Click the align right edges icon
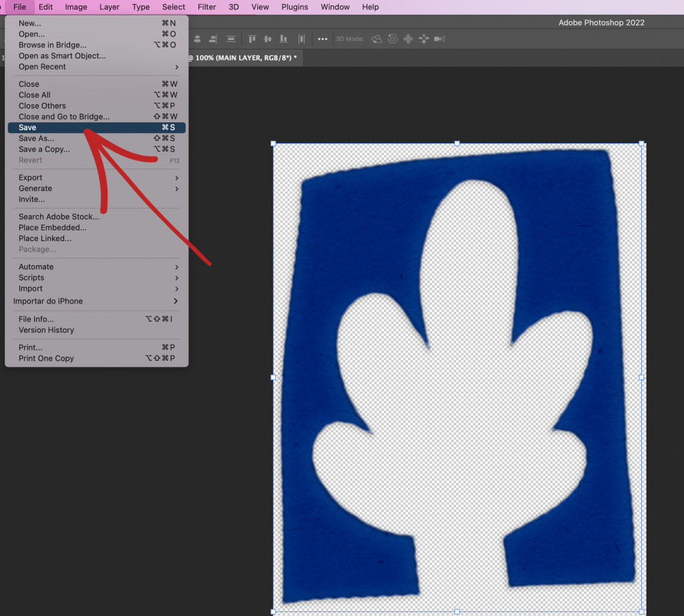 coord(213,39)
